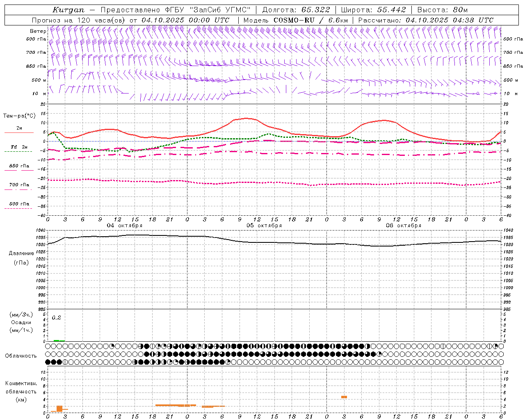Select the 500 м wind level label on the left
525x420 pixels.
(x=39, y=80)
